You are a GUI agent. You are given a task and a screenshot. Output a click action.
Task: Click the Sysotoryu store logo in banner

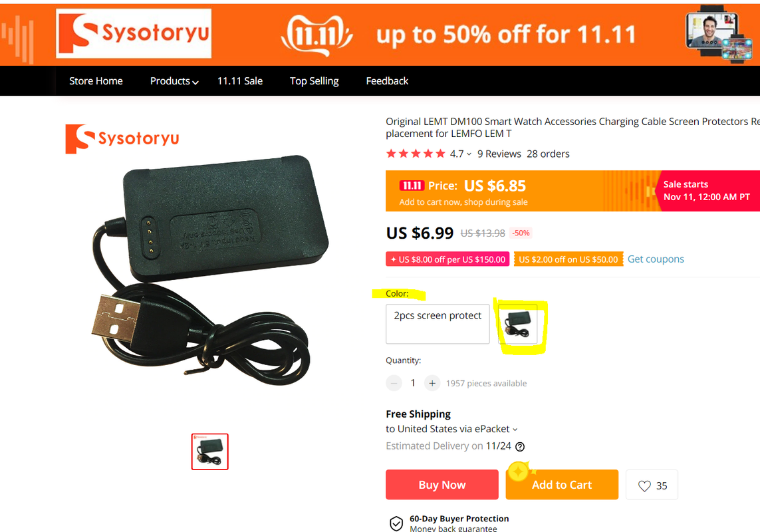[134, 33]
